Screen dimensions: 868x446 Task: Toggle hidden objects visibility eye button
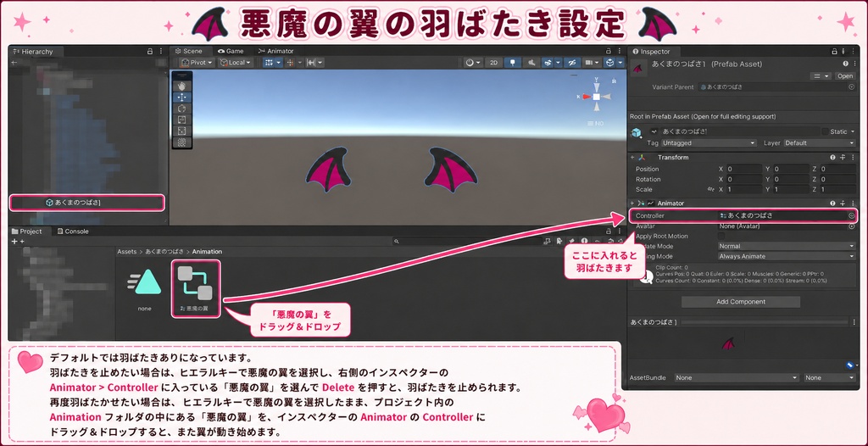(572, 63)
